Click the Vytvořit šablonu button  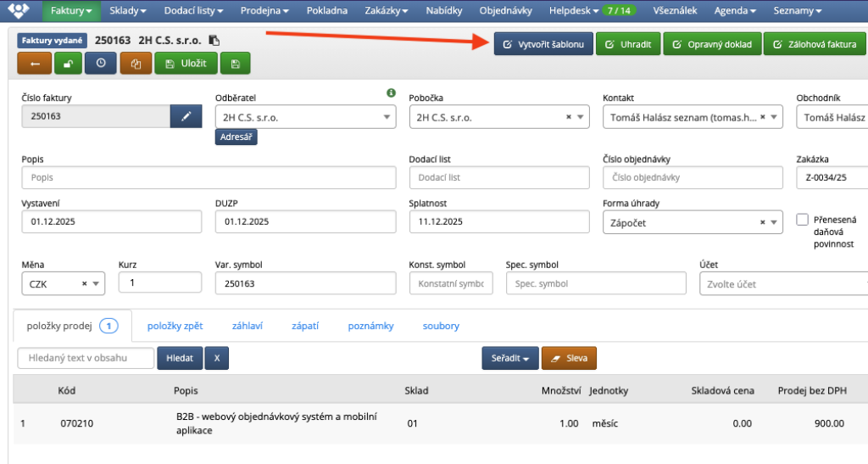pyautogui.click(x=543, y=44)
